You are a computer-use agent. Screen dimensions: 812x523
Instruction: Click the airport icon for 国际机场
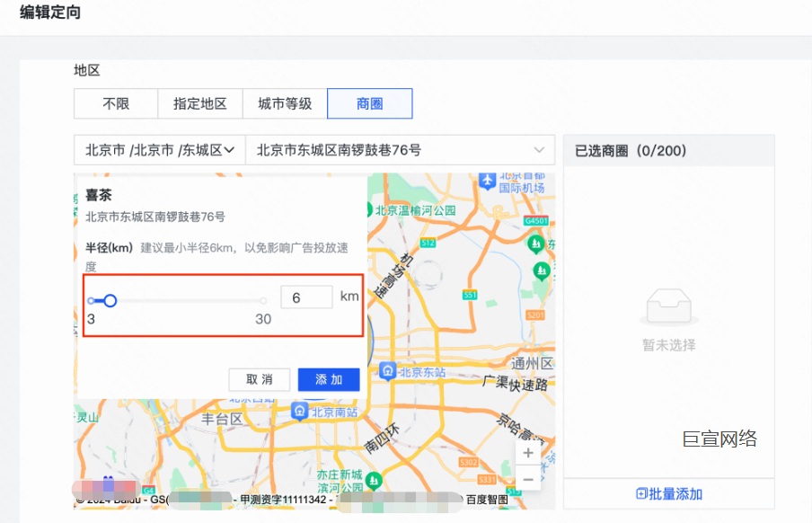(x=488, y=181)
